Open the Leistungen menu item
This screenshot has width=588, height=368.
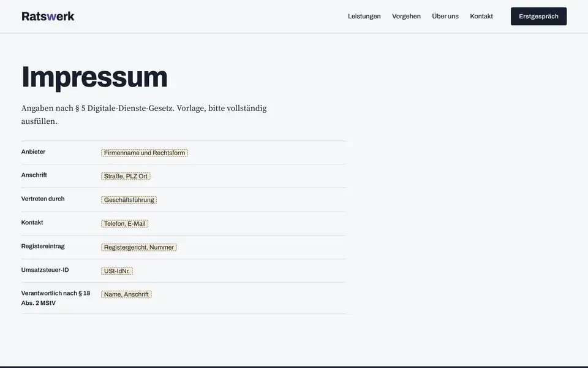(364, 16)
